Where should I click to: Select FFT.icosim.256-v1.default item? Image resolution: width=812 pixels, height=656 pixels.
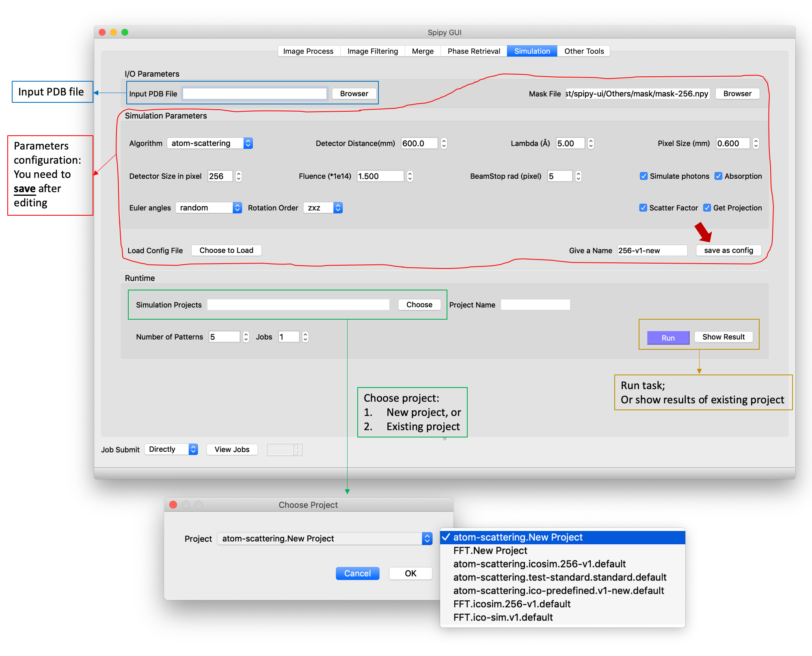click(563, 604)
